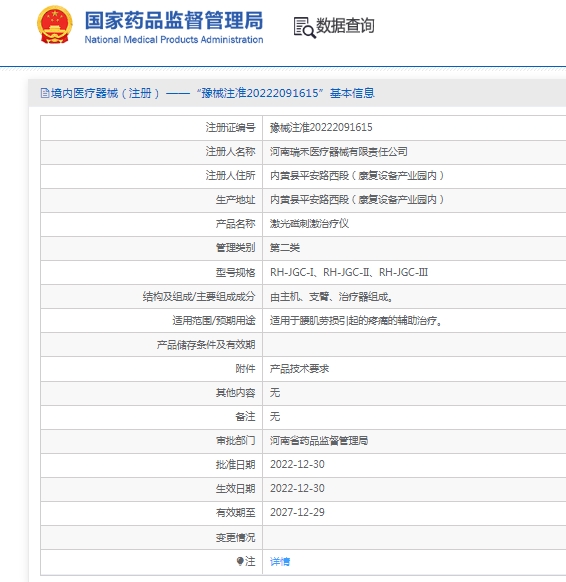Screen dimensions: 566x582
Task: Click the 数据查询 heading text
Action: click(345, 26)
